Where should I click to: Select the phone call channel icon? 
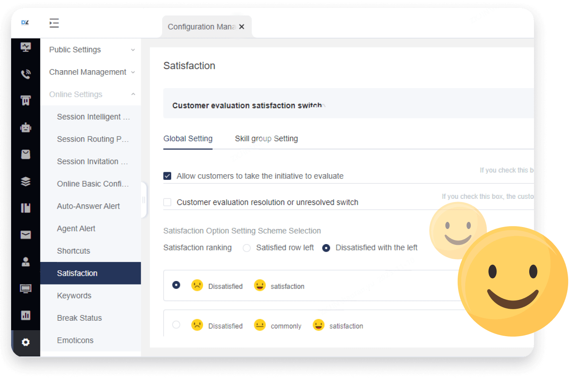coord(26,73)
